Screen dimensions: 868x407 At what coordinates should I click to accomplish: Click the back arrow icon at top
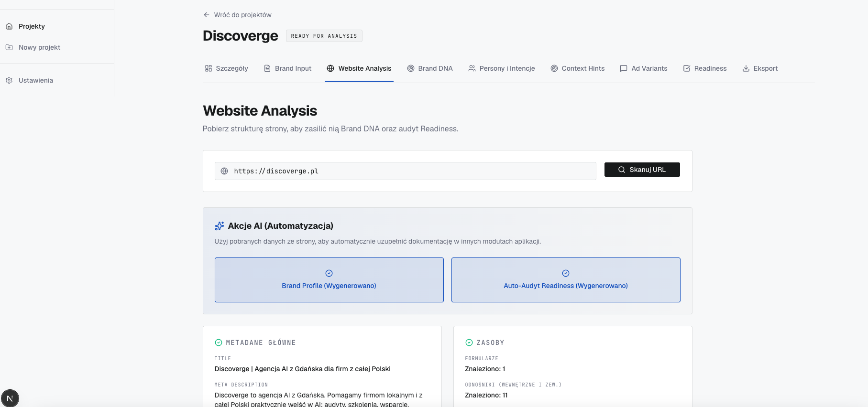[x=207, y=15]
